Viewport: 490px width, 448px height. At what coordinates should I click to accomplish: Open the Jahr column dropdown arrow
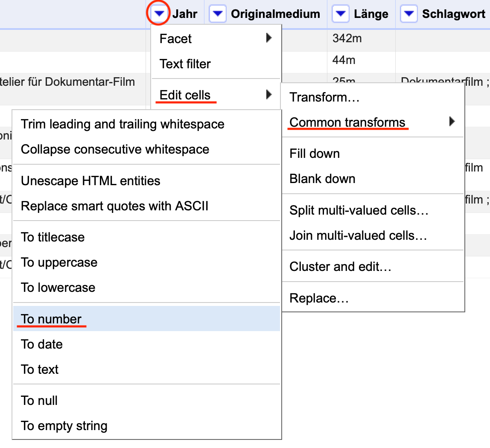tap(159, 13)
